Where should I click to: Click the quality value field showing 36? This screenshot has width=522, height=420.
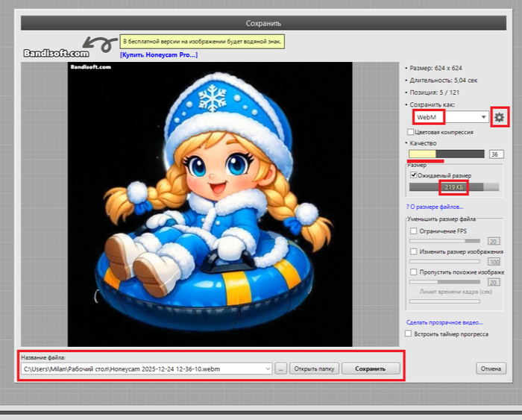pos(496,154)
